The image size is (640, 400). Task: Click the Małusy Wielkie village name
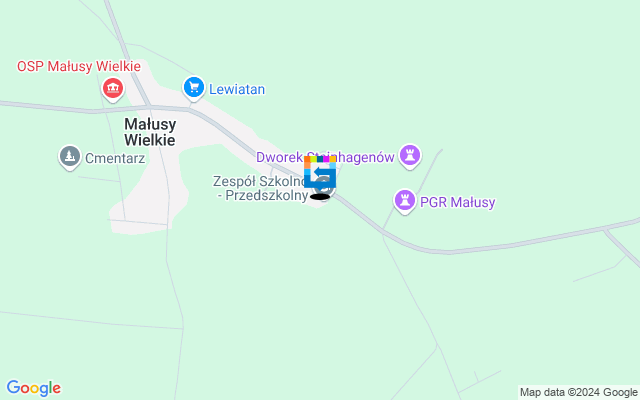click(150, 132)
